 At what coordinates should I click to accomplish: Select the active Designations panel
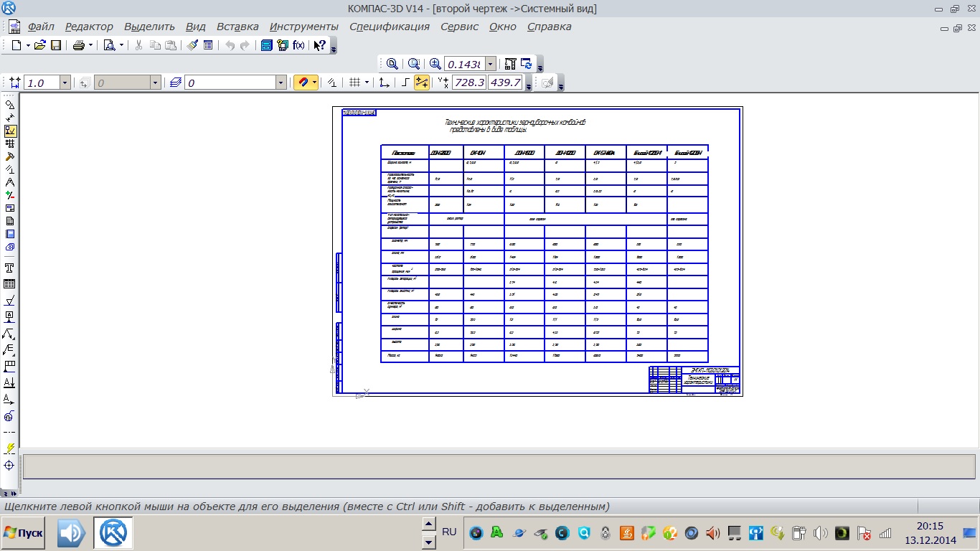click(10, 131)
